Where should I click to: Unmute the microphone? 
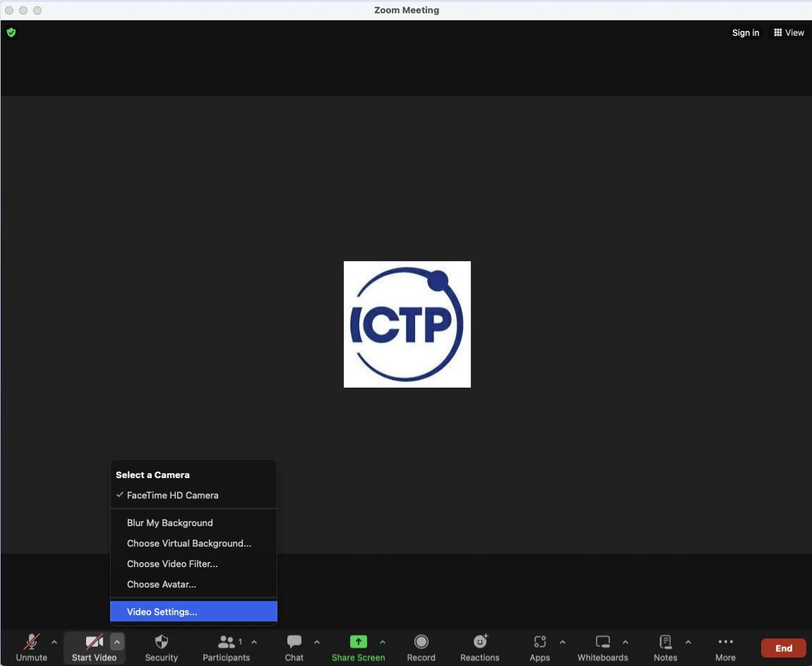pyautogui.click(x=31, y=642)
